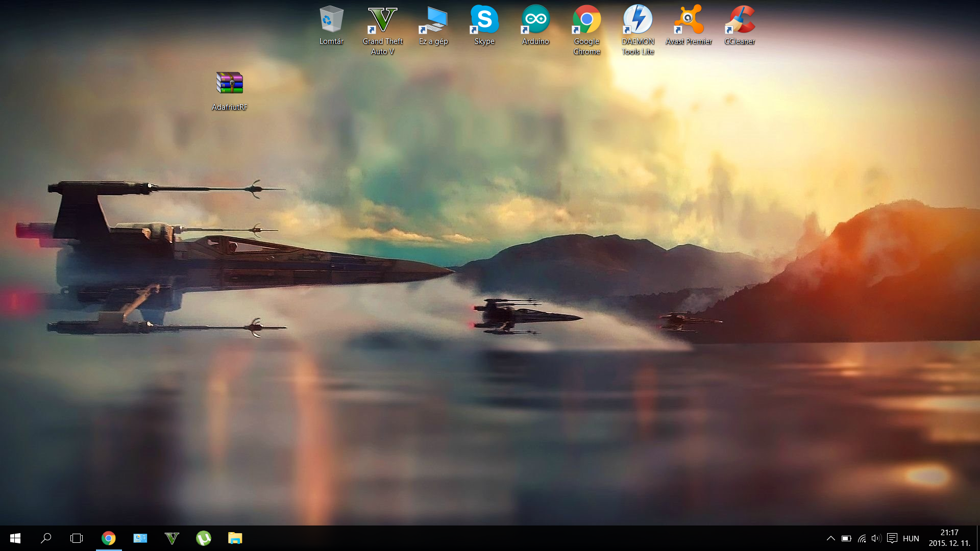
Task: Open uTorrent from the taskbar
Action: [204, 538]
